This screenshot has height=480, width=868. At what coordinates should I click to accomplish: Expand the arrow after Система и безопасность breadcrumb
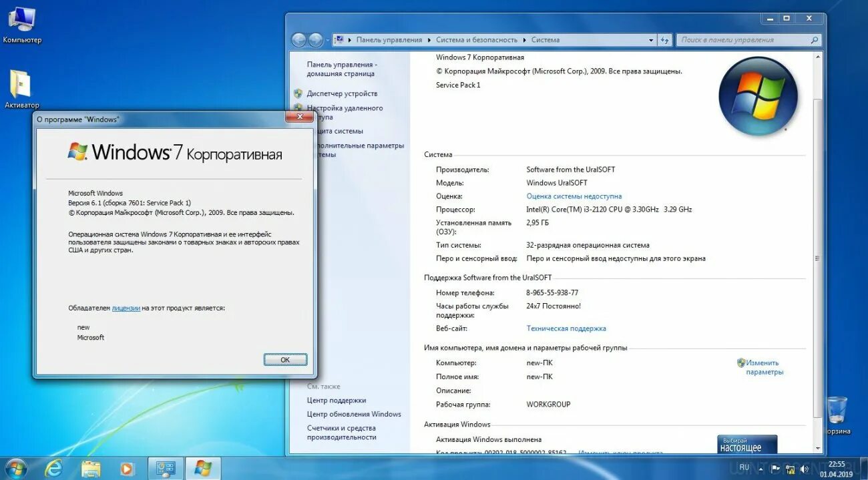525,40
